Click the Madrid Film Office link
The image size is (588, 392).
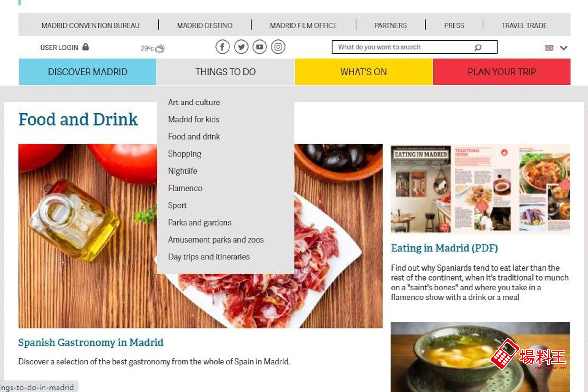click(303, 25)
